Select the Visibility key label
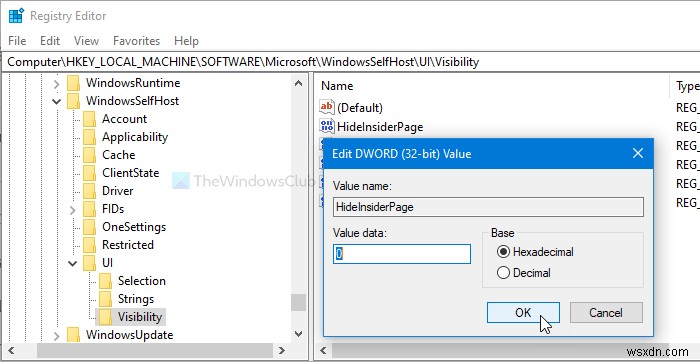This screenshot has height=362, width=700. (140, 317)
